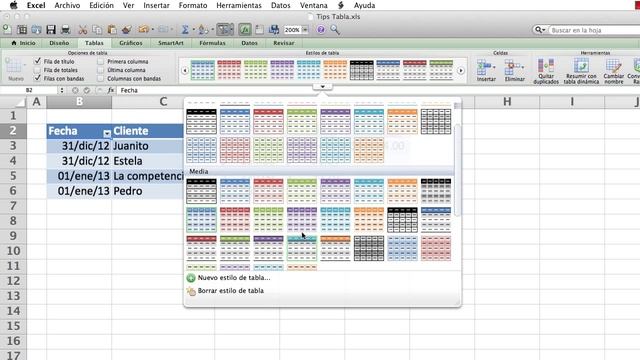This screenshot has height=360, width=640.
Task: Click Nuevo estilo de tabla...
Action: coord(233,278)
